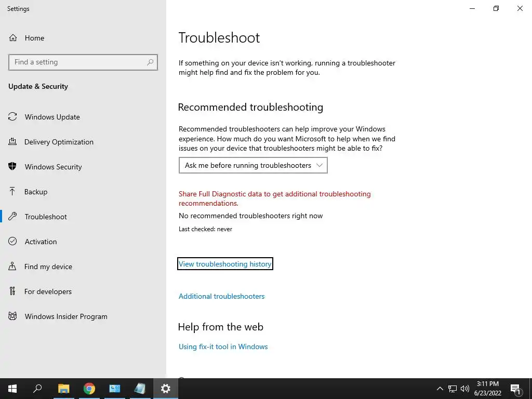The width and height of the screenshot is (532, 399).
Task: Open the Windows Update menu label
Action: [x=52, y=117]
